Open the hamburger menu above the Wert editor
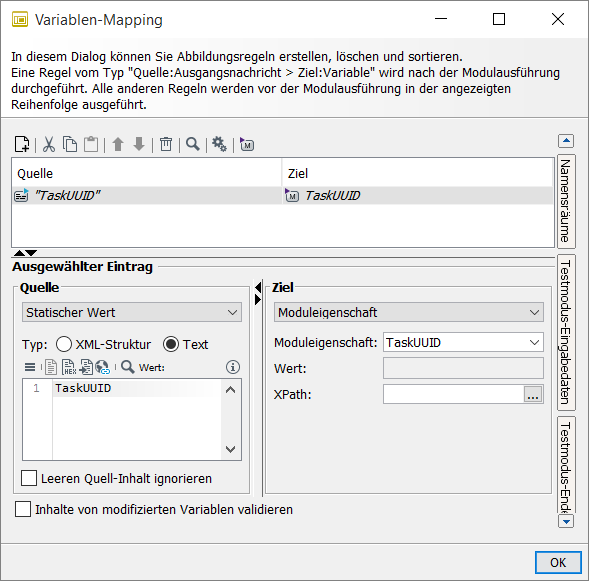 30,367
